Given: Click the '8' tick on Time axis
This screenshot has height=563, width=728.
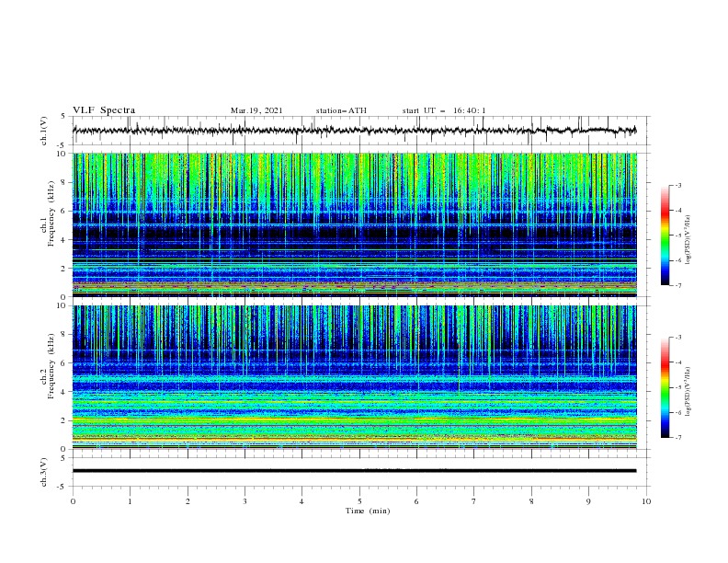Looking at the screenshot, I should coord(531,501).
